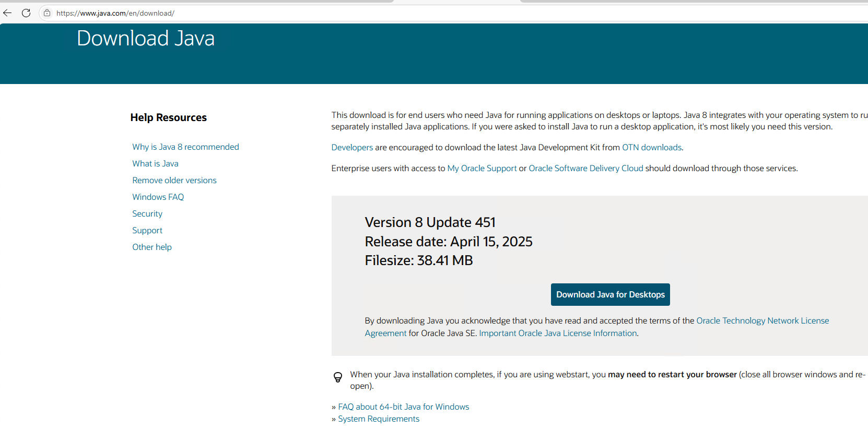Open FAQ about 64-bit Java for Windows

point(404,407)
